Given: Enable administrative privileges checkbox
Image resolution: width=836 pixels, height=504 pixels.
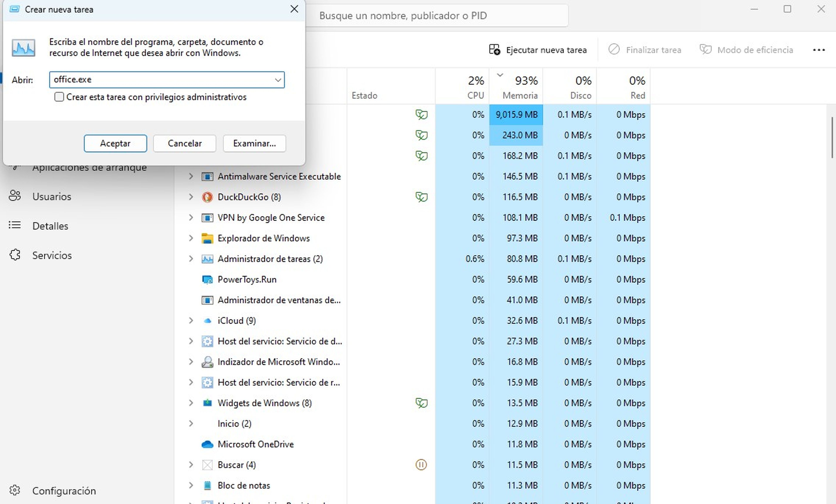Looking at the screenshot, I should [59, 97].
